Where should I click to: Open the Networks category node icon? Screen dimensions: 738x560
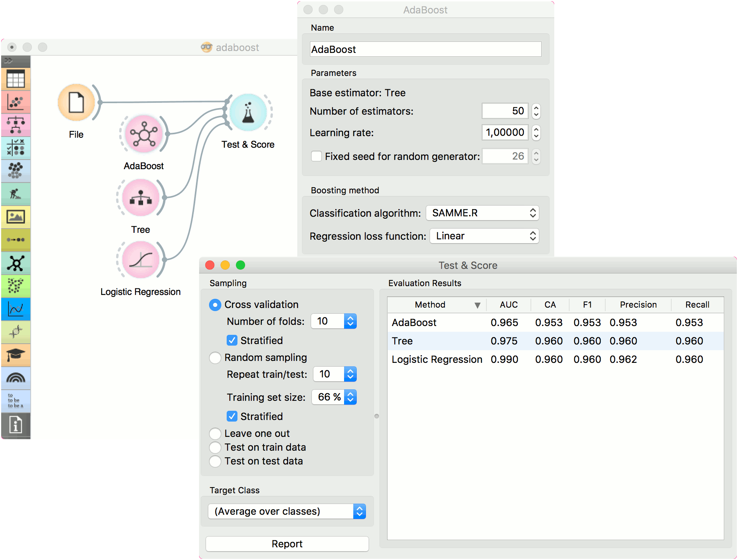(x=16, y=263)
